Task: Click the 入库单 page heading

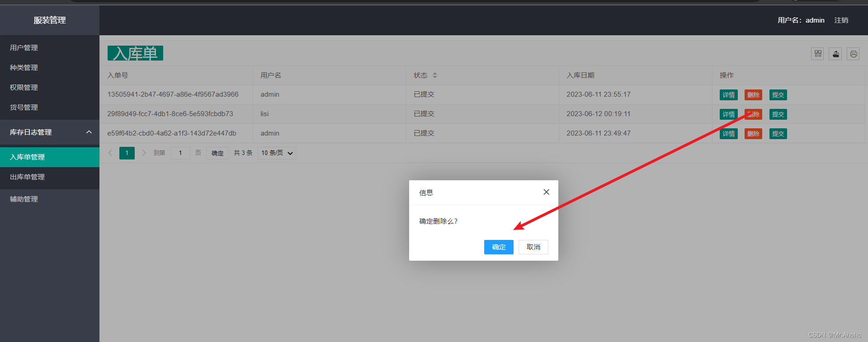Action: pyautogui.click(x=135, y=53)
